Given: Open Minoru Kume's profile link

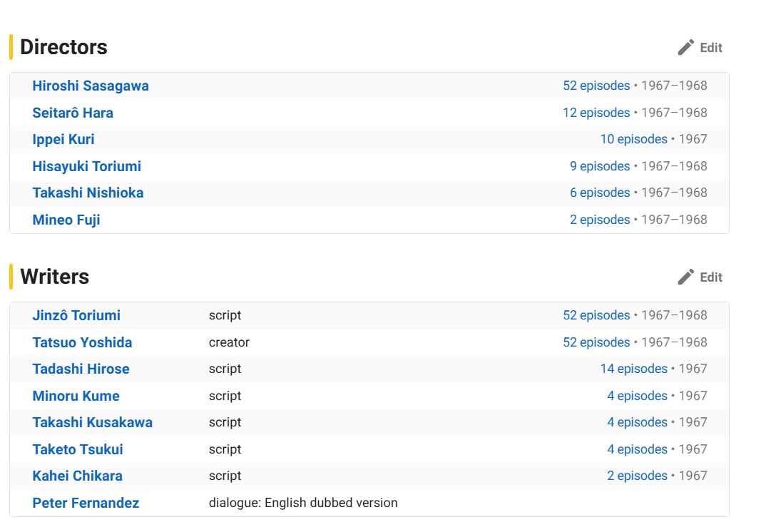Looking at the screenshot, I should 76,396.
